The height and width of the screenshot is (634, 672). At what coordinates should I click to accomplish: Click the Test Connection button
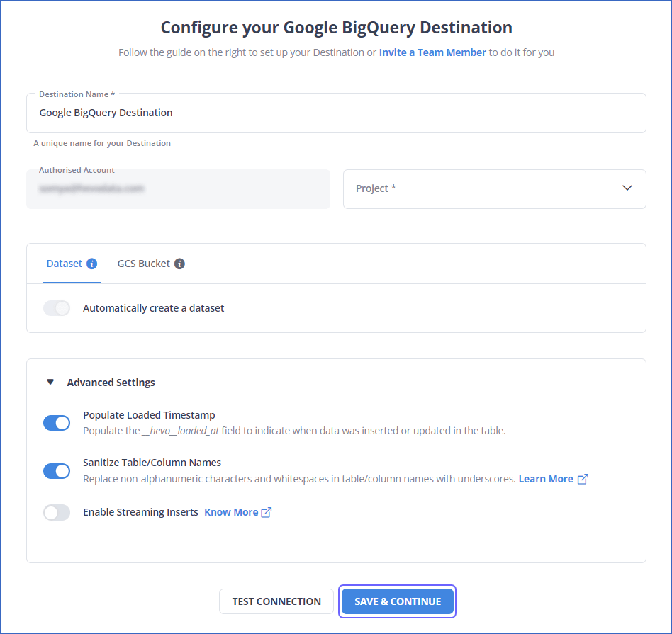276,601
